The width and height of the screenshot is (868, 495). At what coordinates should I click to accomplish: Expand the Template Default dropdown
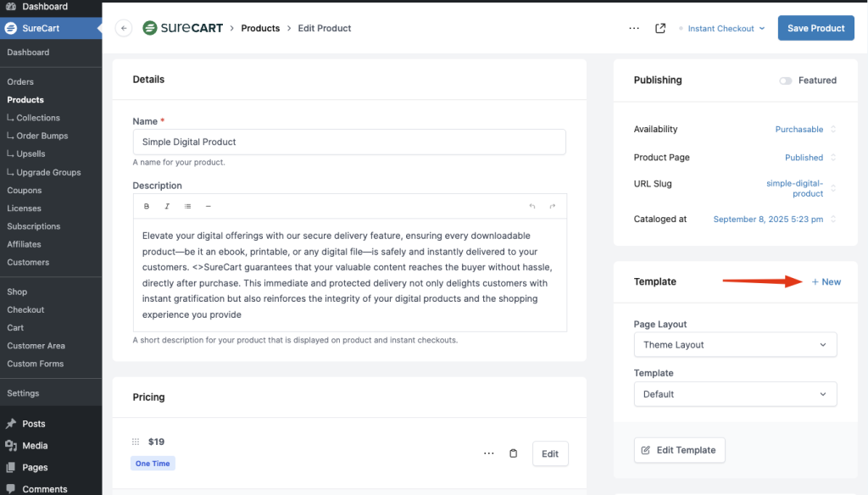point(735,394)
